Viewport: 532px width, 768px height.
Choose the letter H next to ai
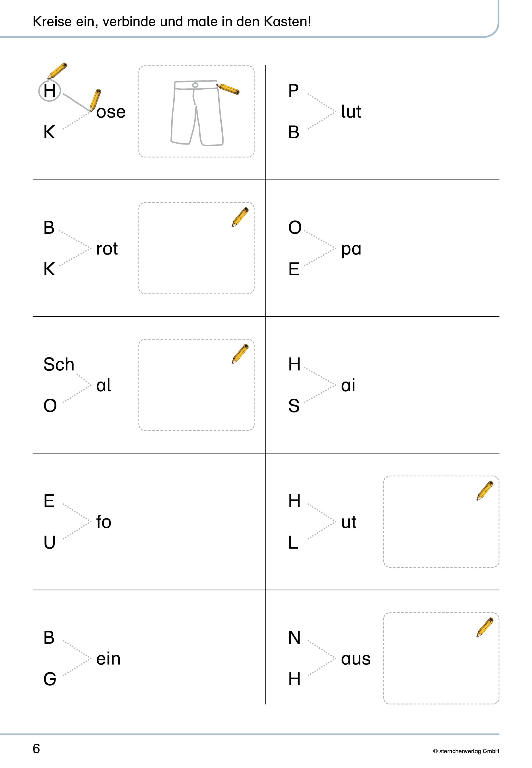[294, 364]
